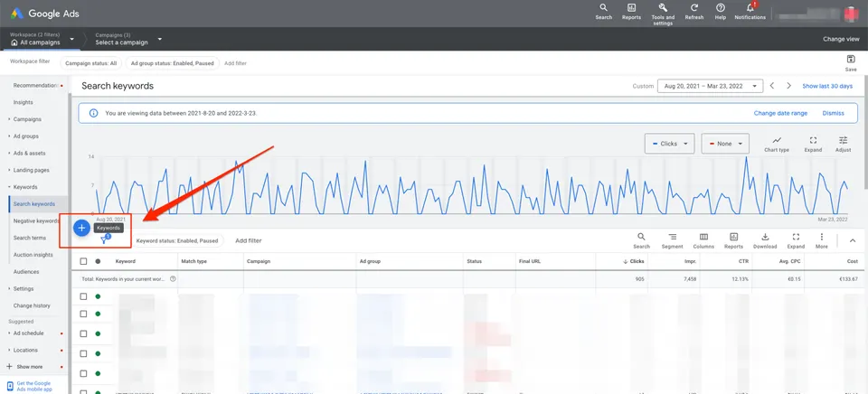Open the None metric dropdown
Image resolution: width=868 pixels, height=394 pixels.
(725, 144)
